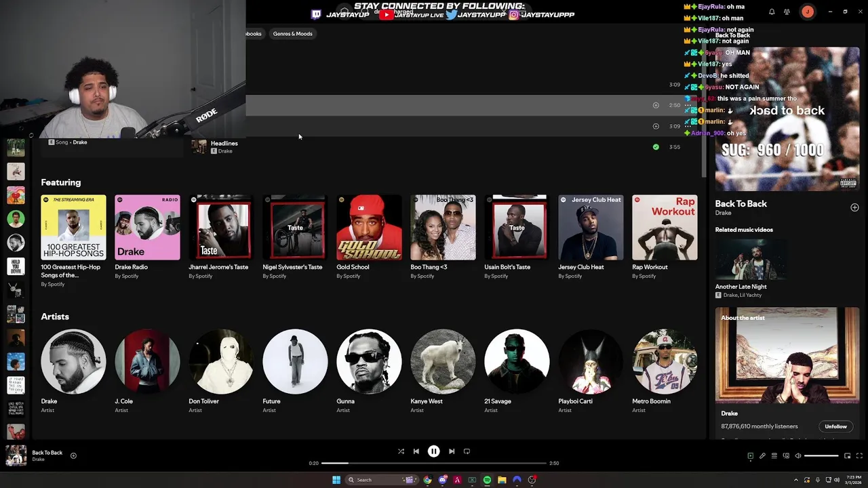
Task: Open connect to a device icon
Action: tap(786, 456)
